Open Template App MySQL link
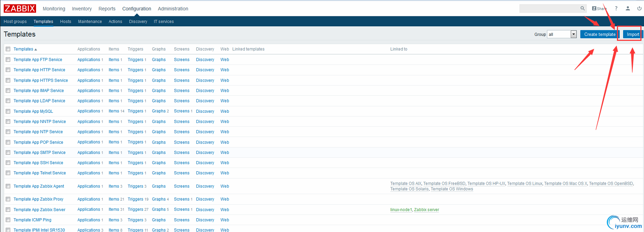The width and height of the screenshot is (644, 232). (33, 111)
